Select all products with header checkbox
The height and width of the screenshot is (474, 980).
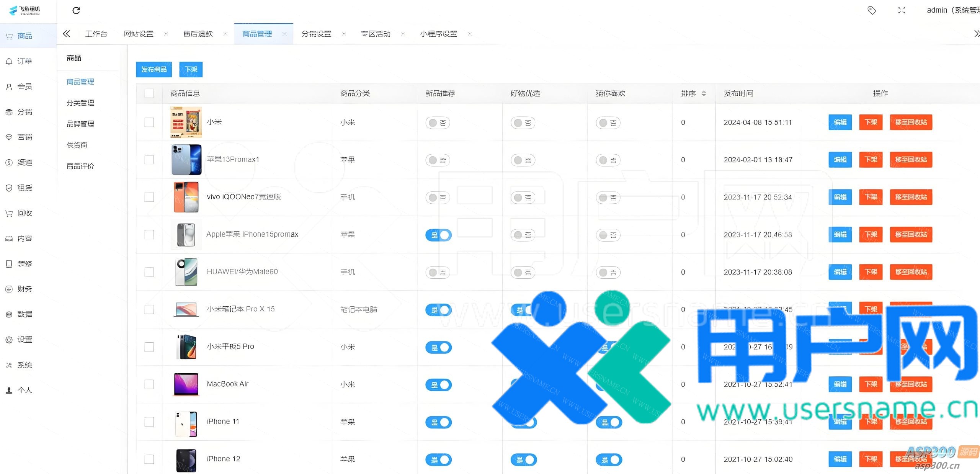click(149, 93)
